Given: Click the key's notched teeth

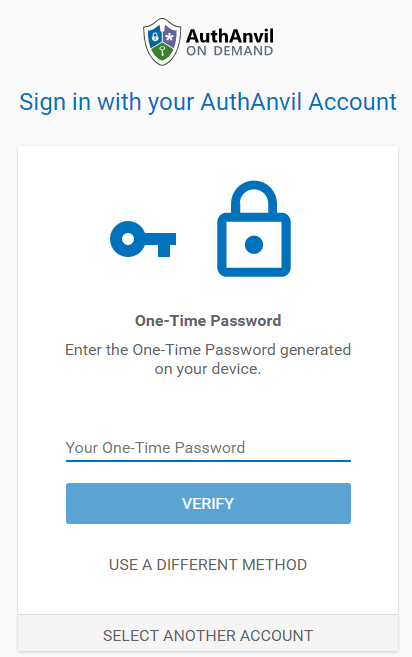Looking at the screenshot, I should pyautogui.click(x=164, y=251).
